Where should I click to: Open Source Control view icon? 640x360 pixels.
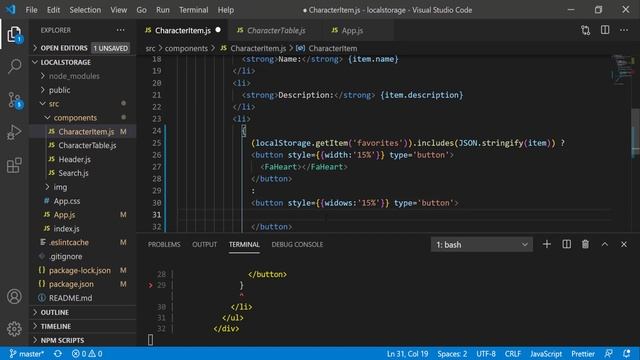15,100
